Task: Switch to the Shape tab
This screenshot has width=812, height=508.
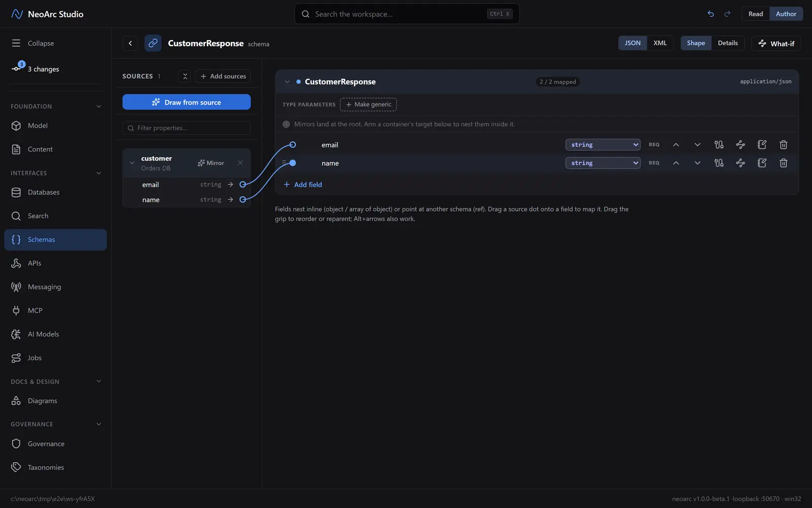Action: (x=696, y=43)
